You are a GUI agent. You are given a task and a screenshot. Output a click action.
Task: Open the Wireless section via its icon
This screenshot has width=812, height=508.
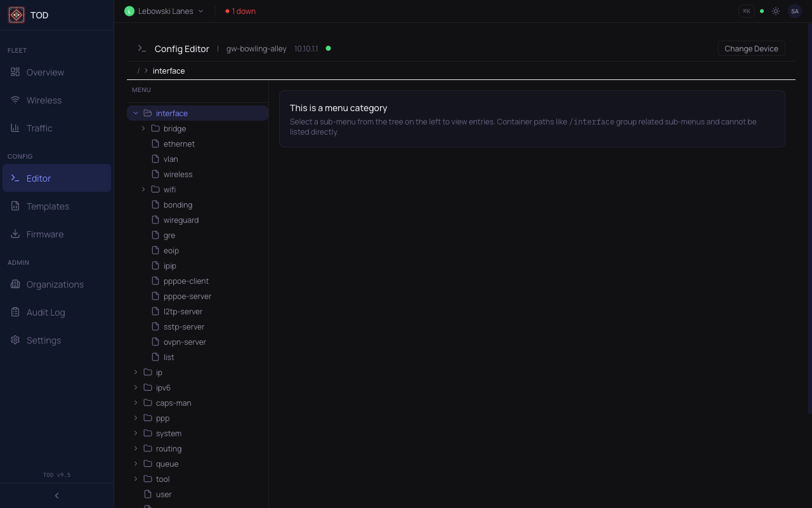click(15, 100)
